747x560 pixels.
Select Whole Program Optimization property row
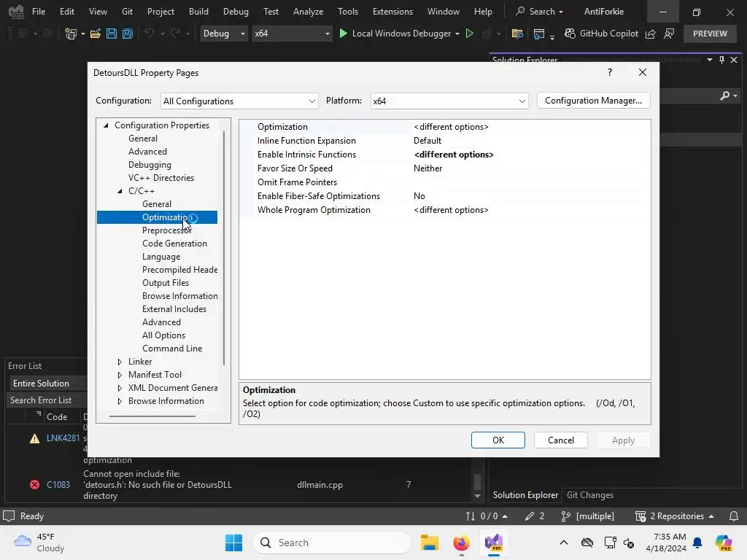pos(445,209)
